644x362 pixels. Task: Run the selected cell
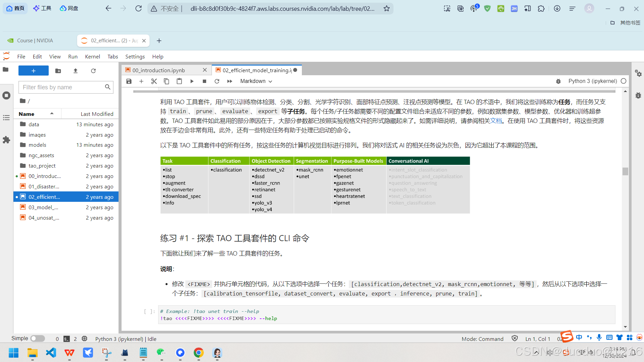[x=192, y=81]
